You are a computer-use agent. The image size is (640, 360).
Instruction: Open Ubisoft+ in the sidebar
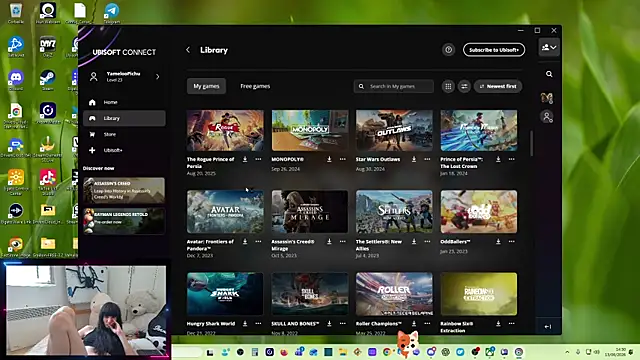tap(124, 150)
